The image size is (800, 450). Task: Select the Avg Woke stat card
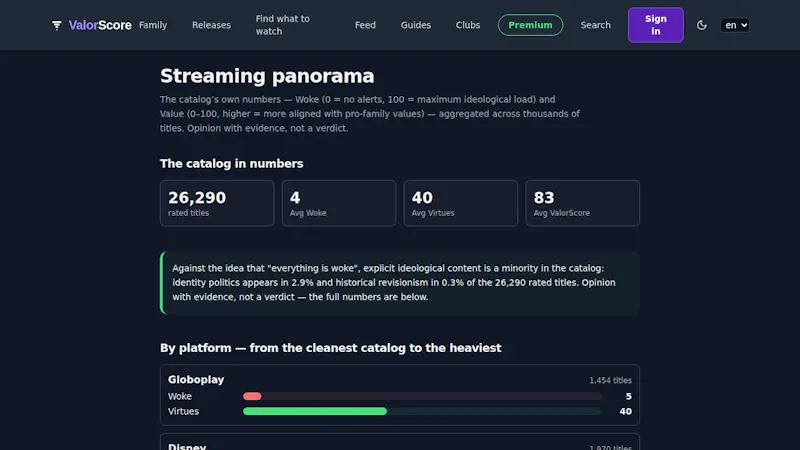click(x=339, y=203)
